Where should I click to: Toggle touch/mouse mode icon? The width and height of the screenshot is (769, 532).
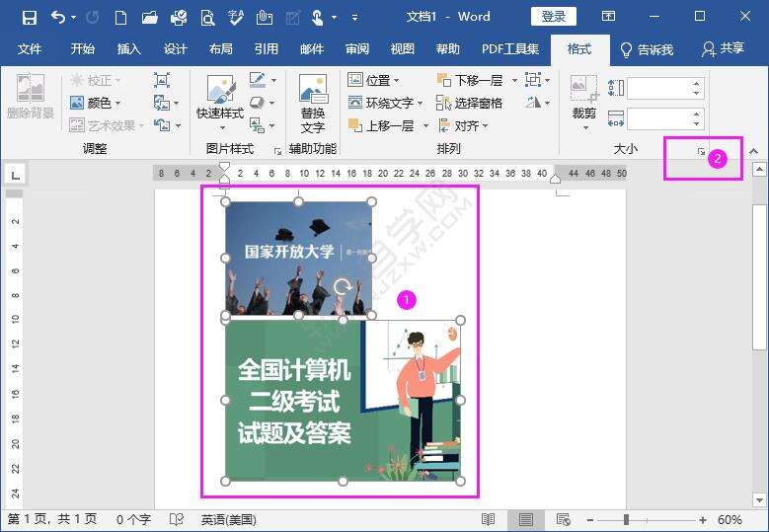coord(317,18)
